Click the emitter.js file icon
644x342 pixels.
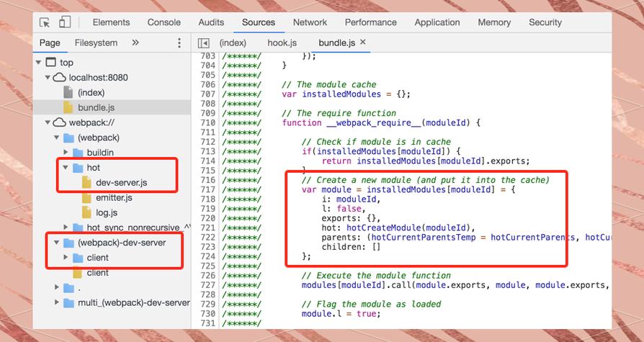[x=86, y=197]
